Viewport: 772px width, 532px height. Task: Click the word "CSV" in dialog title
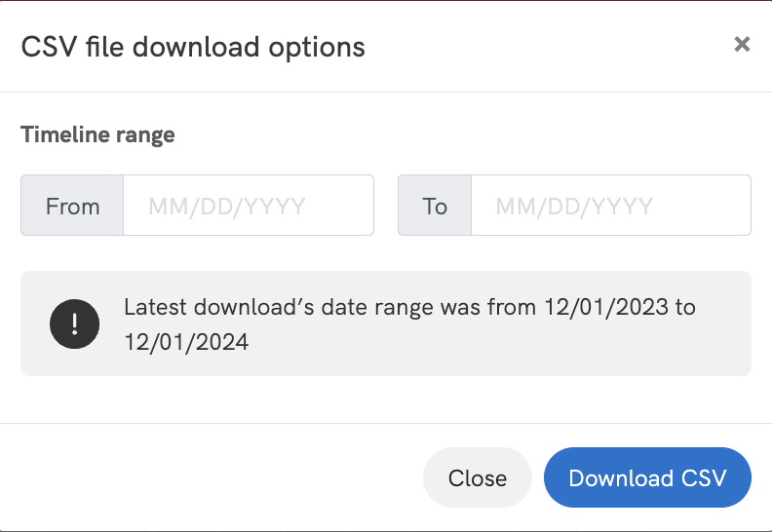pos(46,46)
